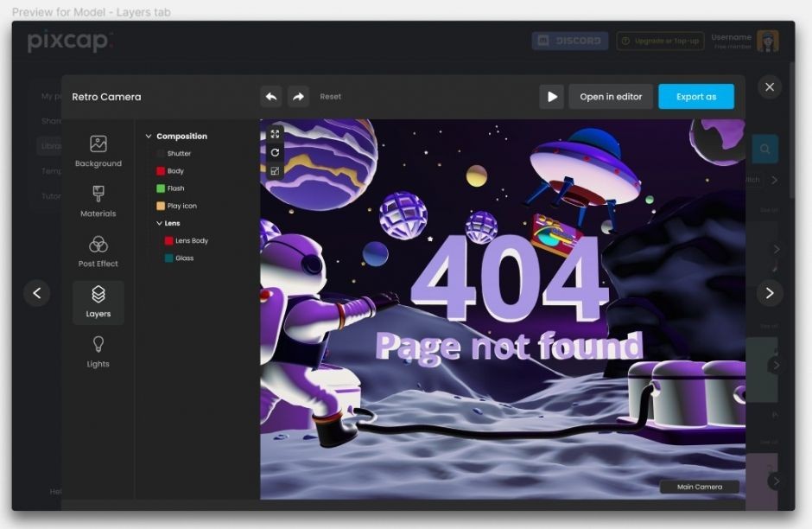This screenshot has width=812, height=529.
Task: Click the Export as button
Action: (x=696, y=97)
